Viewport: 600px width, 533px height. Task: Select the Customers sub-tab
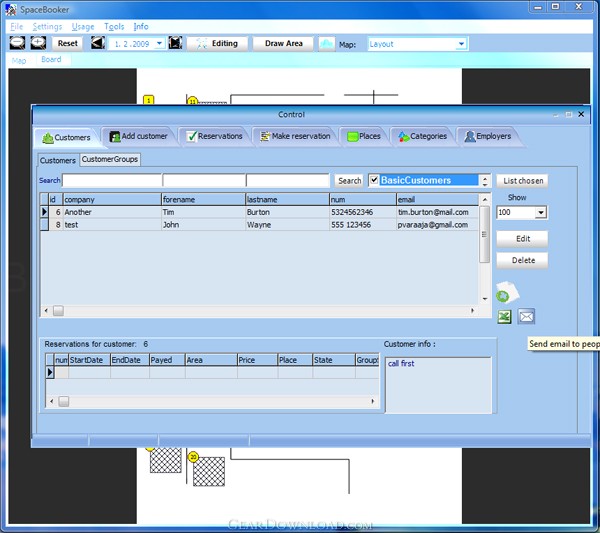pyautogui.click(x=58, y=160)
